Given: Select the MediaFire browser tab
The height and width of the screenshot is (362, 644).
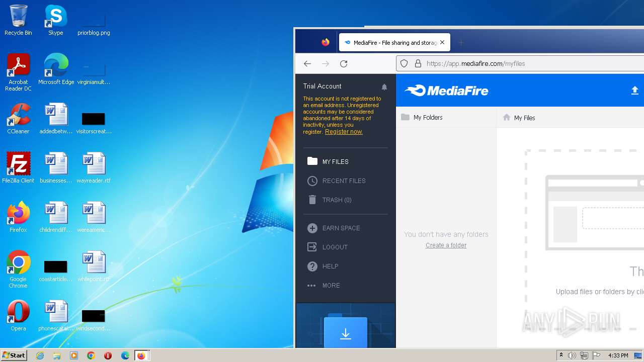Looking at the screenshot, I should click(x=394, y=43).
